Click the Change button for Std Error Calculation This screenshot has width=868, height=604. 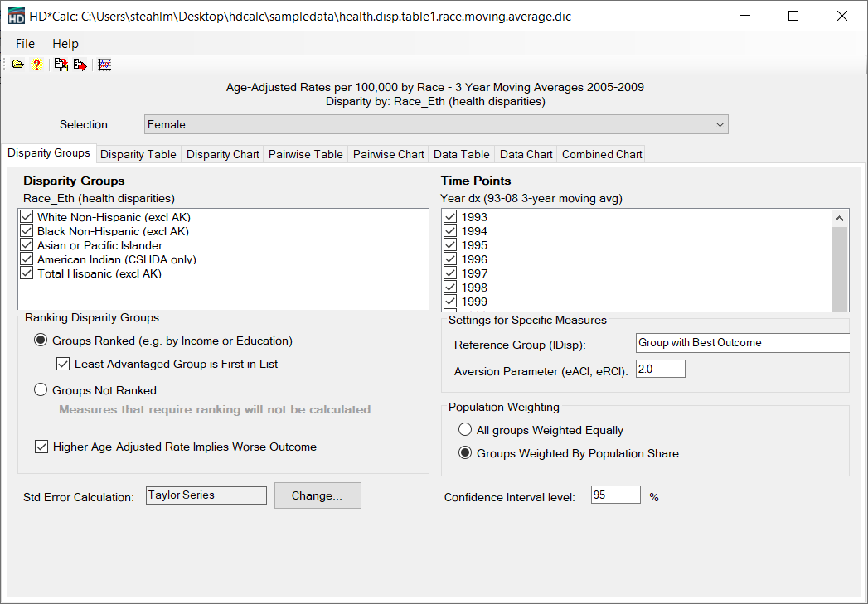pyautogui.click(x=318, y=495)
